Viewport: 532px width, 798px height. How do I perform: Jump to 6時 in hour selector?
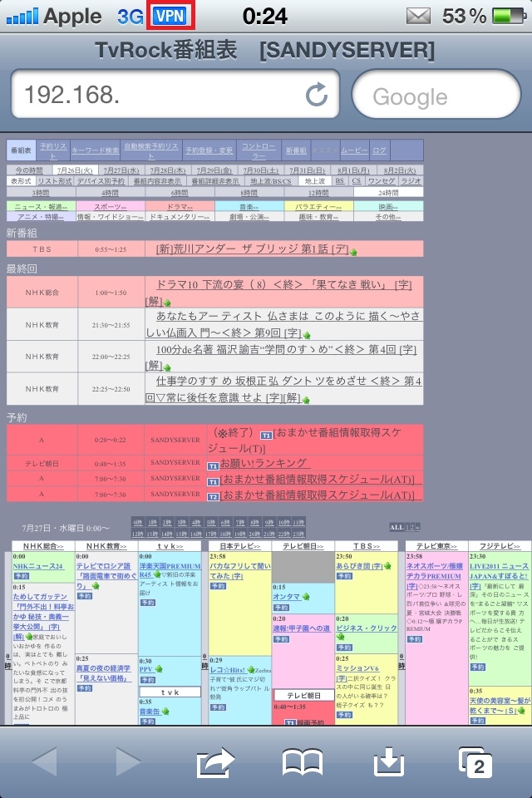[225, 523]
